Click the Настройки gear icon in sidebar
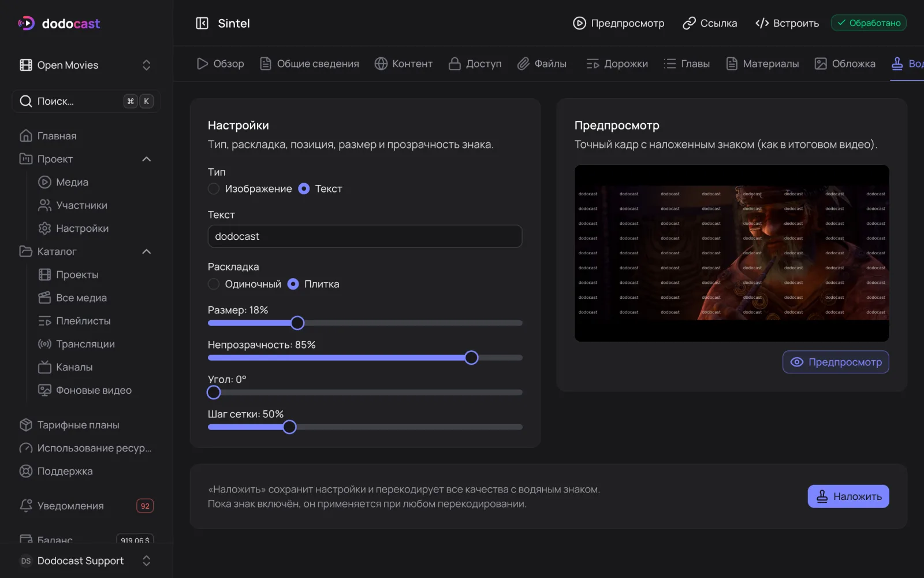This screenshot has width=924, height=578. (x=44, y=228)
